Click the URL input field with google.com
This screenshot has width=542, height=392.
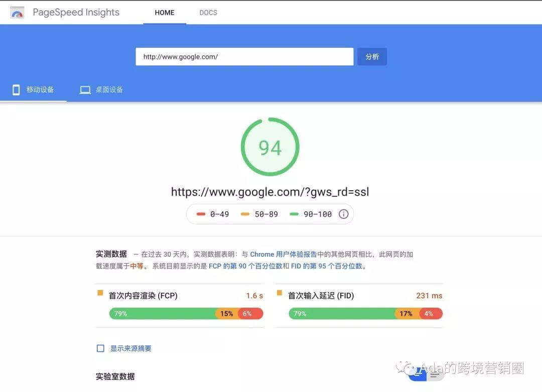point(244,57)
